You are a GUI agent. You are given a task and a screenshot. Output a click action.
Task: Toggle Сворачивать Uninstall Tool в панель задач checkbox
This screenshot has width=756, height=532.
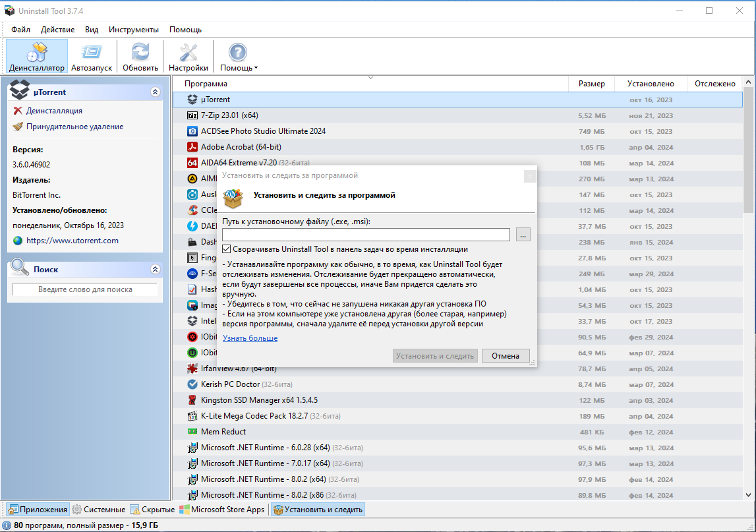226,249
